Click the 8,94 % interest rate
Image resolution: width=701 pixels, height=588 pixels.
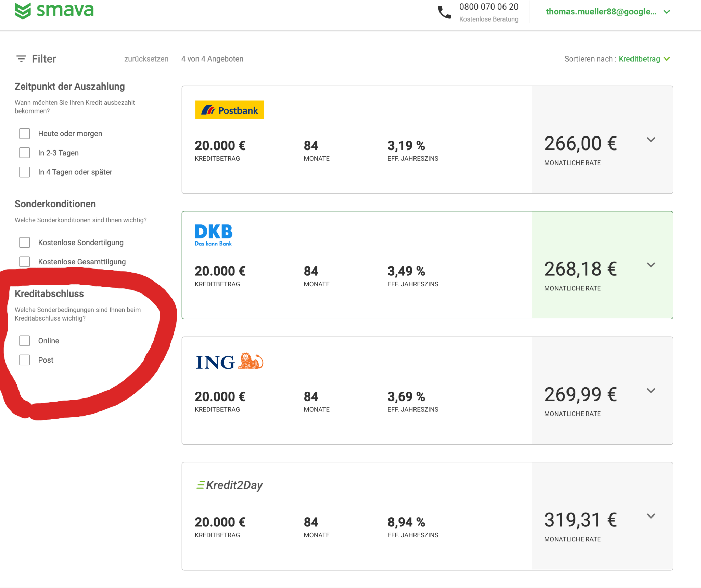tap(406, 522)
